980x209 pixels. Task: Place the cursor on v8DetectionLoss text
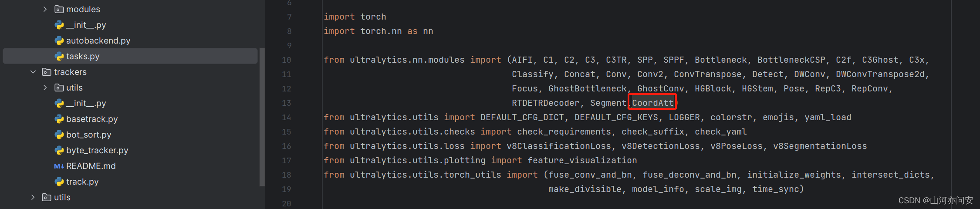pos(661,146)
